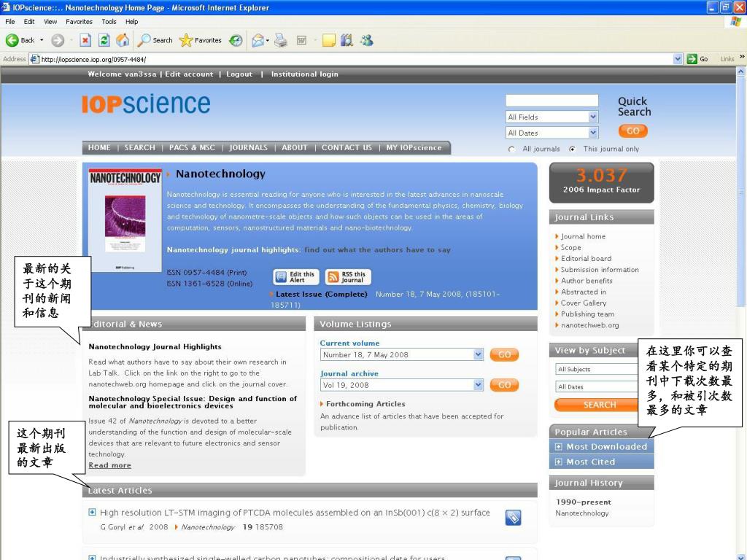Open the History toolbar icon
The image size is (747, 560).
(x=236, y=41)
